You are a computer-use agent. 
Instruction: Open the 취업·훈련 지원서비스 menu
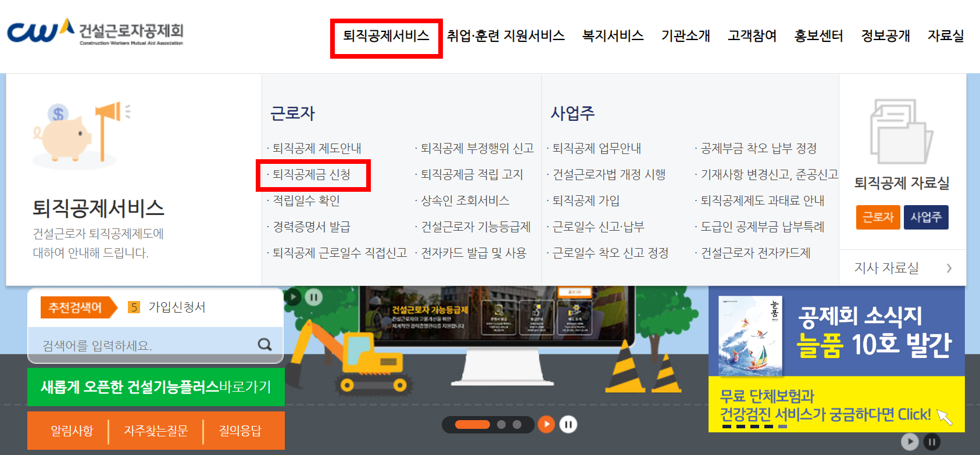click(x=506, y=36)
